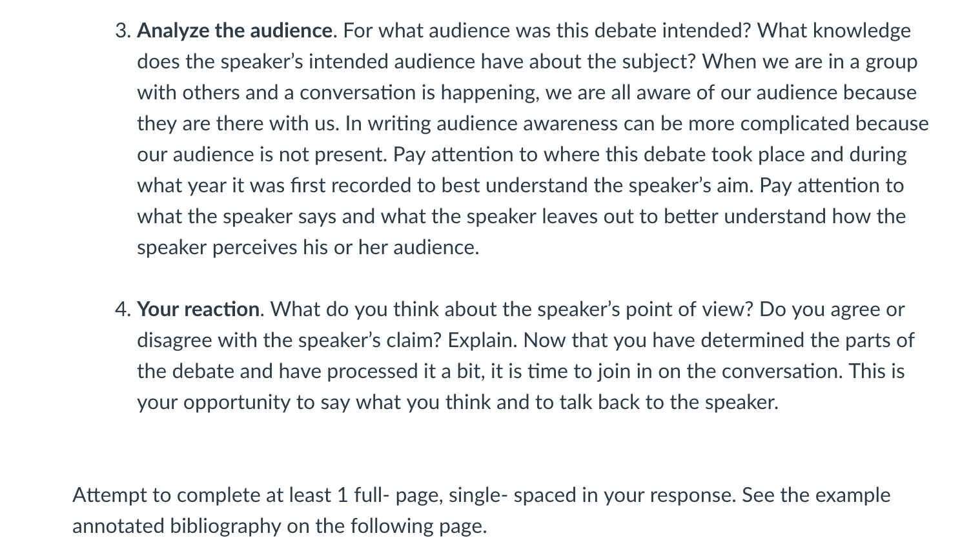971x560 pixels.
Task: Click the line starting "with others and a conversation"
Action: click(x=527, y=93)
